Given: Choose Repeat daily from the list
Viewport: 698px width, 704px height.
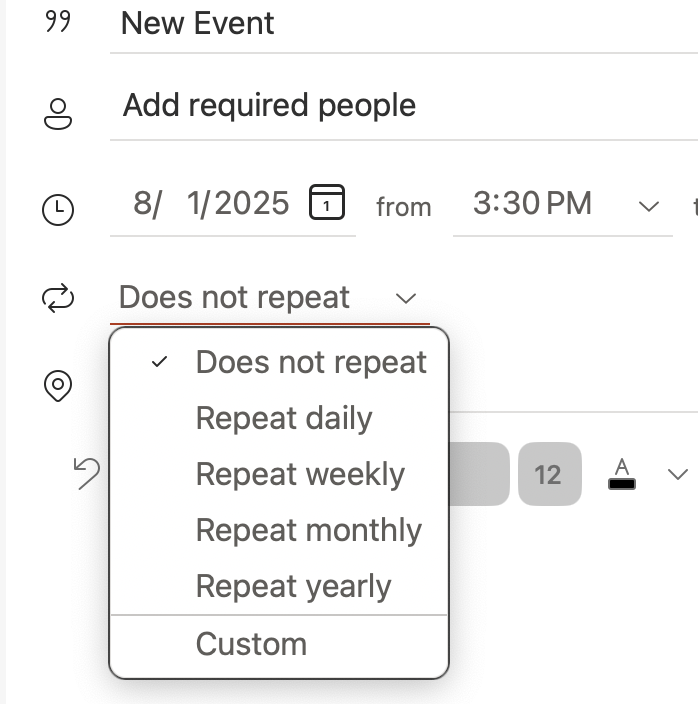Looking at the screenshot, I should tap(284, 418).
